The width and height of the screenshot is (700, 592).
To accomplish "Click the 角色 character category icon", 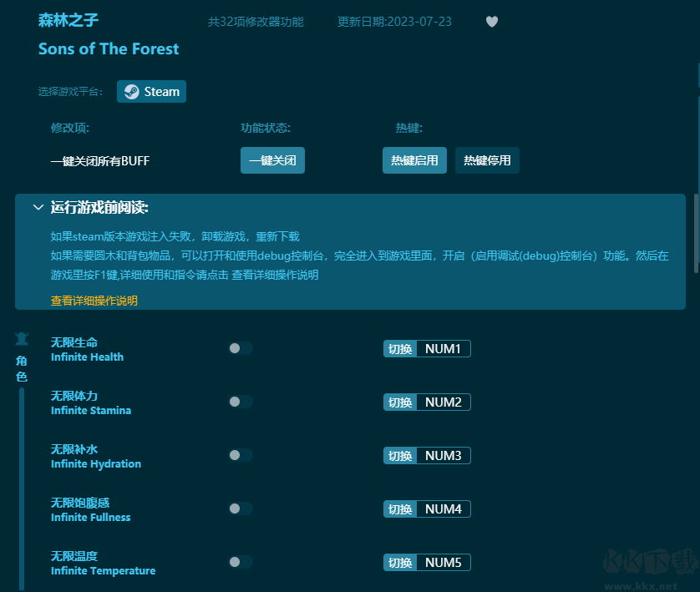I will [22, 339].
